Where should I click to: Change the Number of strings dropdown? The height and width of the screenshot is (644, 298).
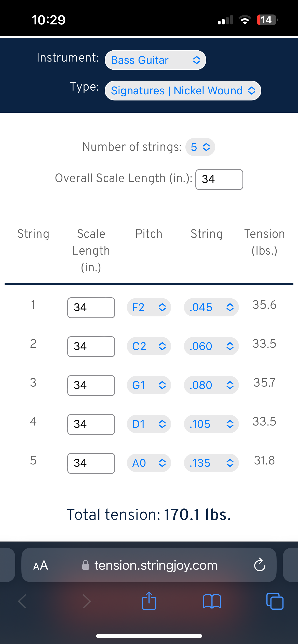pyautogui.click(x=200, y=147)
